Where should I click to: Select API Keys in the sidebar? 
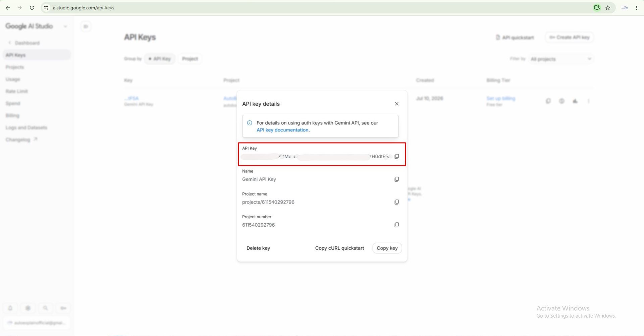pyautogui.click(x=37, y=55)
